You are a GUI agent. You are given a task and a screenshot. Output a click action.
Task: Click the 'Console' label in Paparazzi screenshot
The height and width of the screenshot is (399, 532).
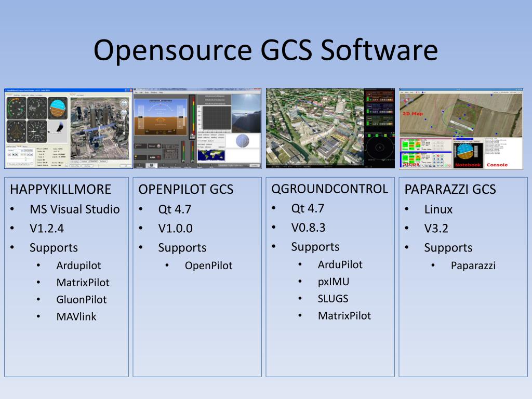[497, 165]
